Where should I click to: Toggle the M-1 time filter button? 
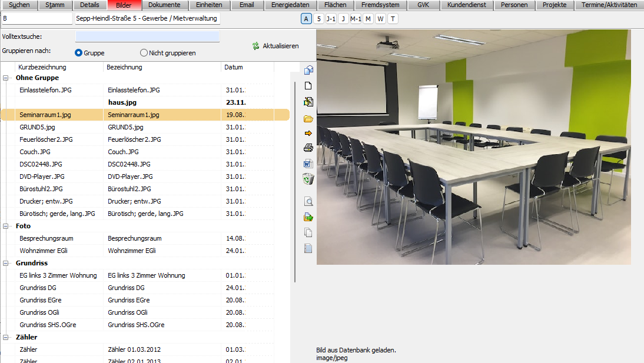pos(356,19)
